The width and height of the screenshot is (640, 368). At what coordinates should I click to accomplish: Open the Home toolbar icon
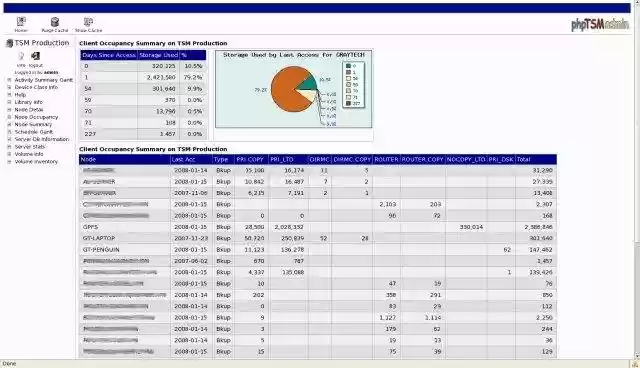coord(21,22)
